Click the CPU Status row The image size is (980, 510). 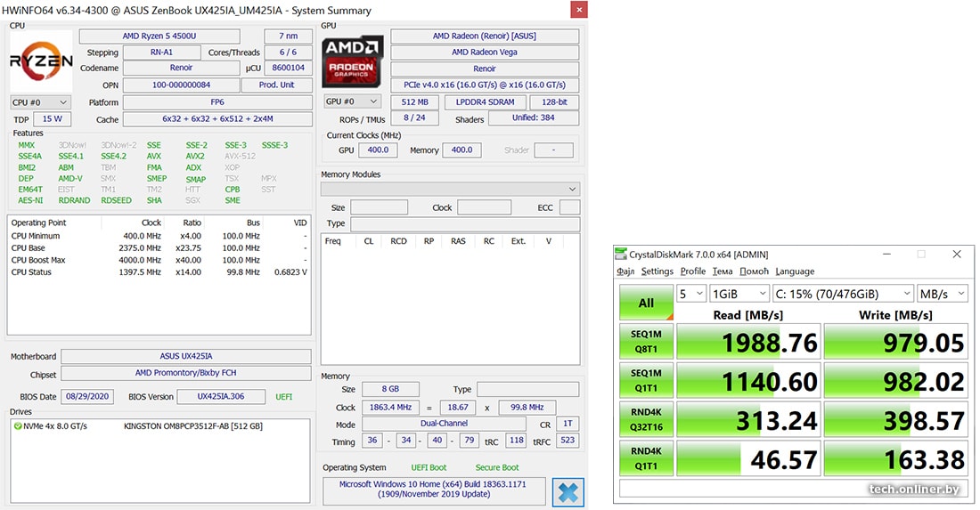pos(159,272)
